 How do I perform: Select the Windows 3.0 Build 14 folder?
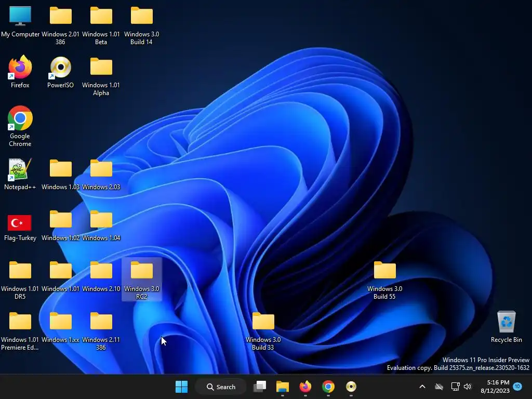tap(141, 26)
